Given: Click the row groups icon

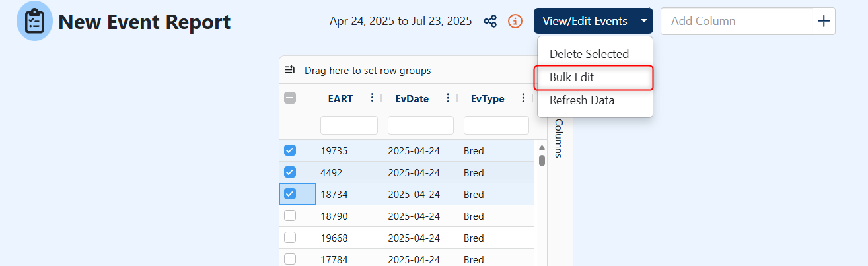Looking at the screenshot, I should coord(289,70).
